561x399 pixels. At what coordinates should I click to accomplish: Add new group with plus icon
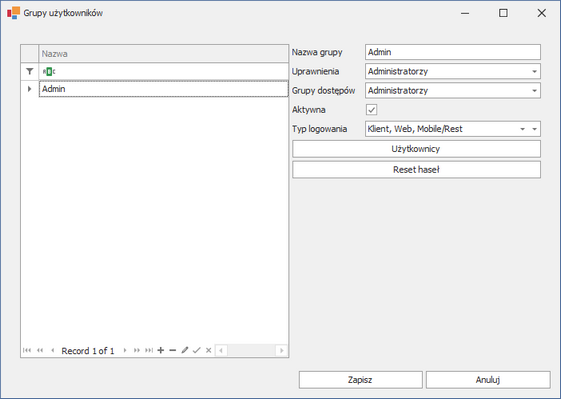tap(161, 350)
